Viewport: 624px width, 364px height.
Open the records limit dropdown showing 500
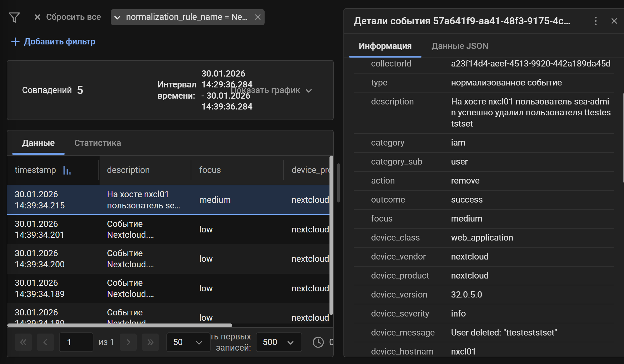click(278, 342)
